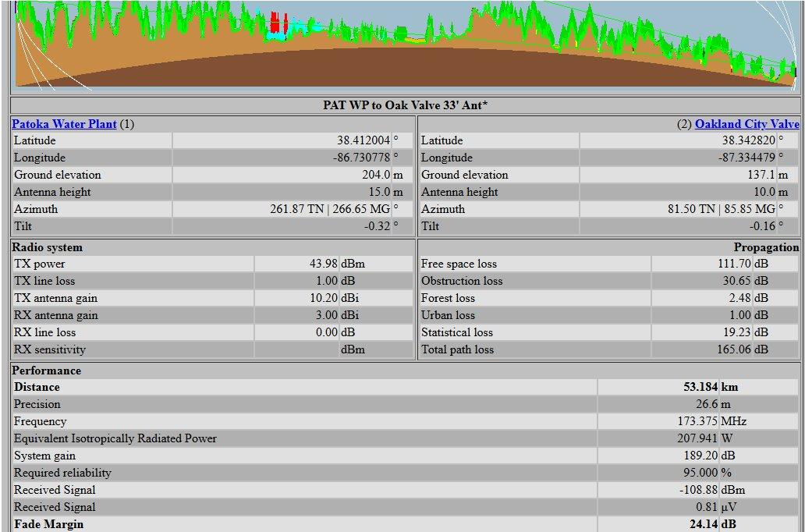Select precision value 26.6
The image size is (805, 532).
[x=707, y=404]
